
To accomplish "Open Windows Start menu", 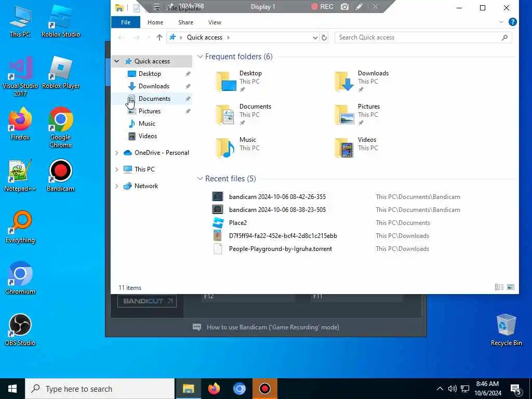I will 12,389.
